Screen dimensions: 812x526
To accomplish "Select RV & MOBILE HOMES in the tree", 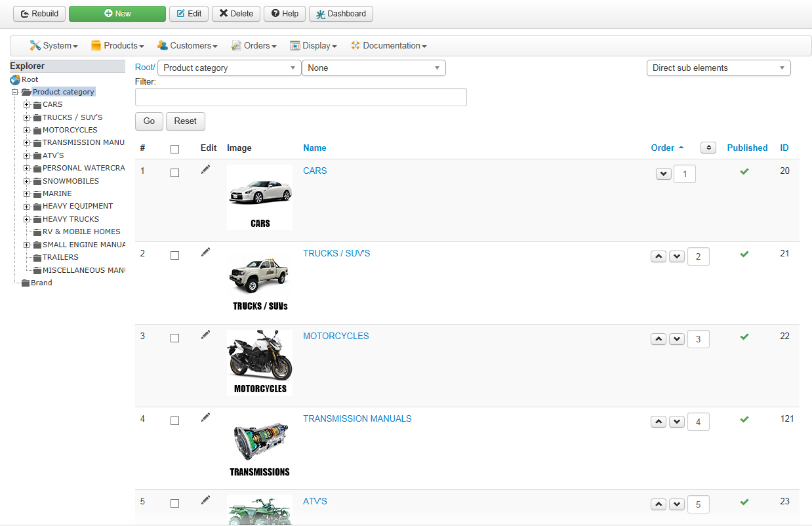I will pyautogui.click(x=81, y=232).
